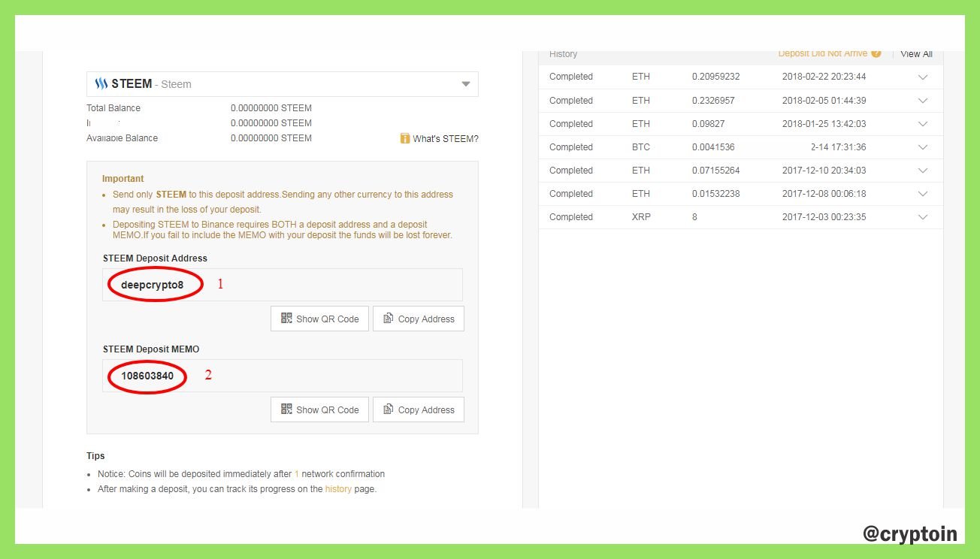Viewport: 980px width, 559px height.
Task: Click the Deposit Did Not Arrive link
Action: [x=822, y=54]
